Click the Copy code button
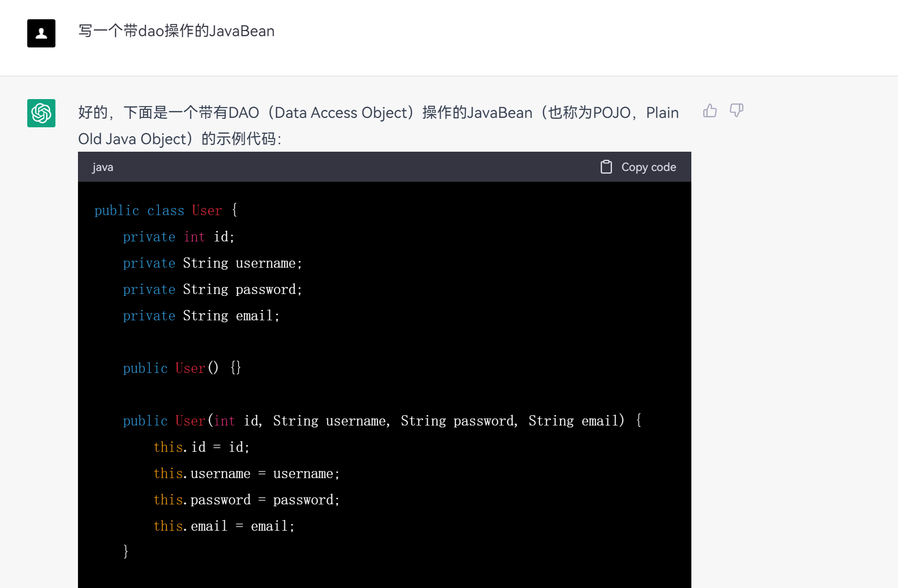The height and width of the screenshot is (588, 898). tap(638, 167)
